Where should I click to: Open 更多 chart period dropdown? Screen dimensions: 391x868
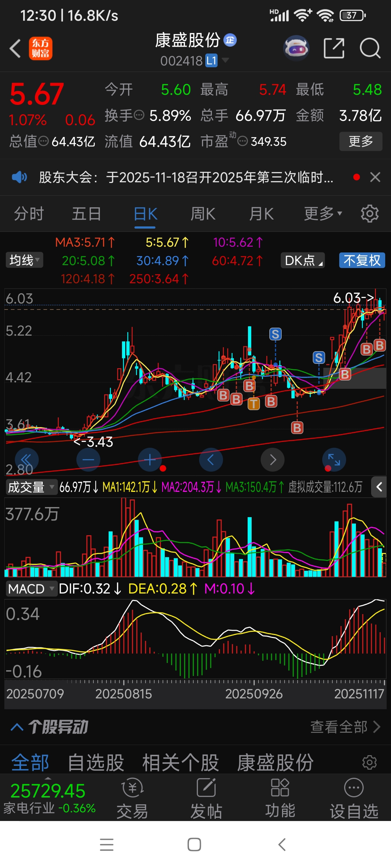(x=323, y=213)
